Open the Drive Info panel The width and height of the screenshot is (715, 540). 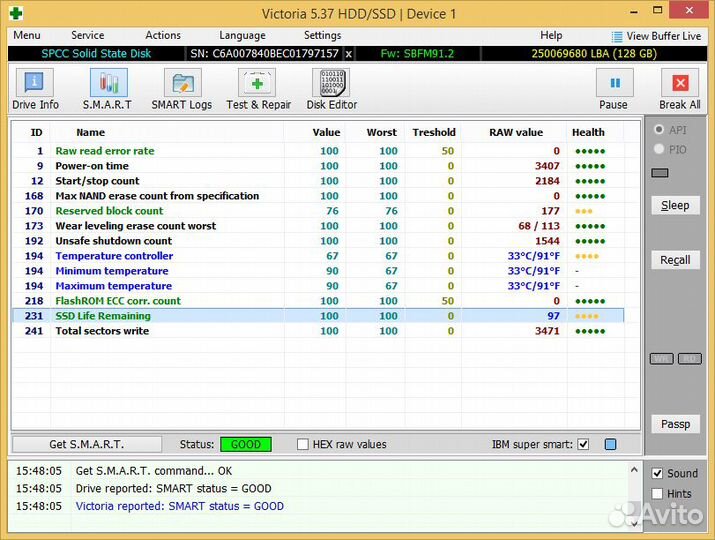(x=35, y=88)
